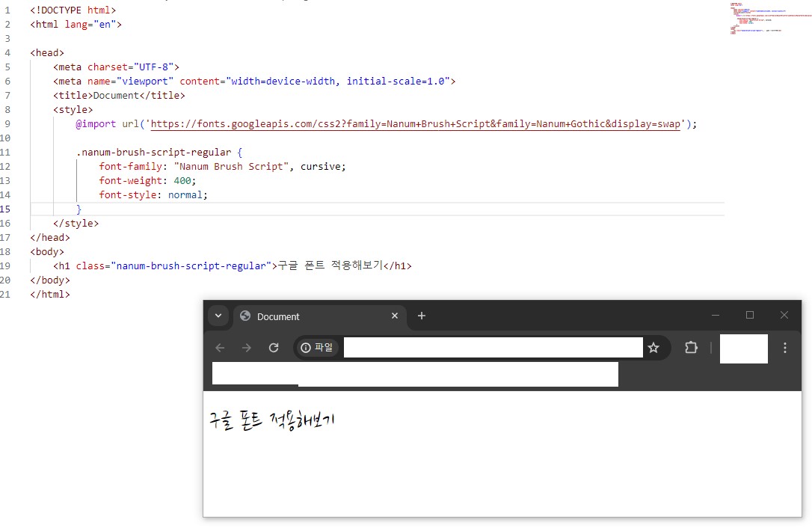
Task: Reload the Document page
Action: coord(274,348)
